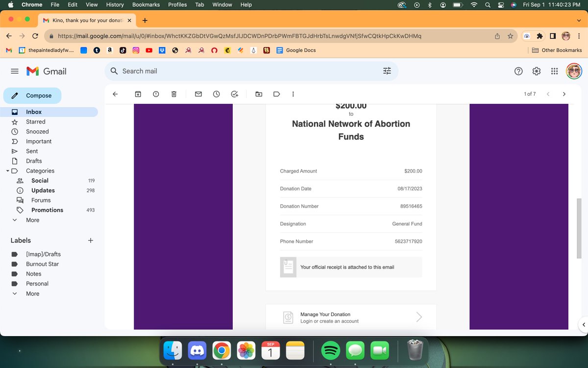
Task: Open the More options three-dot menu
Action: pyautogui.click(x=293, y=94)
